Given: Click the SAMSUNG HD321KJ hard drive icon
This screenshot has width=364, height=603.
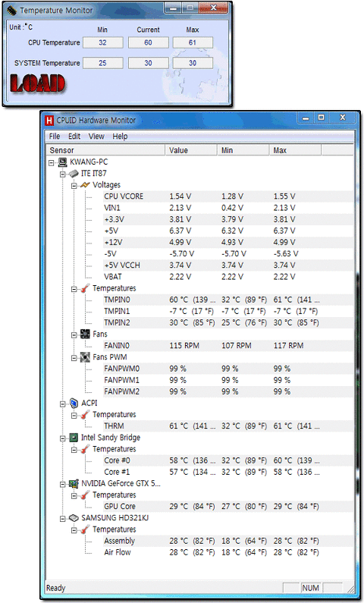Looking at the screenshot, I should click(x=74, y=518).
